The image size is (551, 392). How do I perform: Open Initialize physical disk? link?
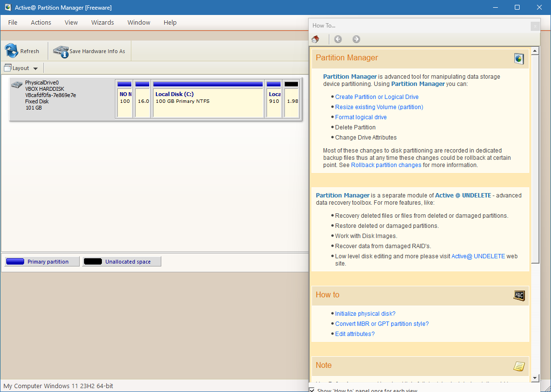click(365, 314)
